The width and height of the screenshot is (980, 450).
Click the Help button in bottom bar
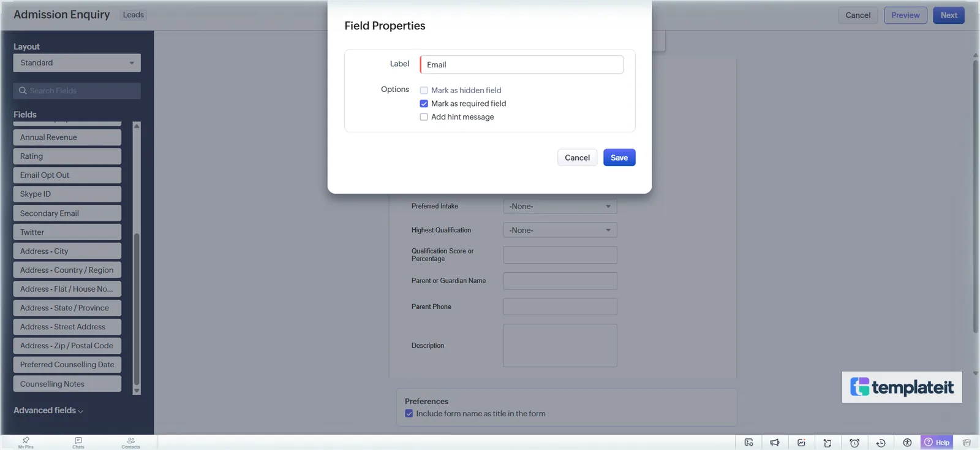(x=937, y=442)
